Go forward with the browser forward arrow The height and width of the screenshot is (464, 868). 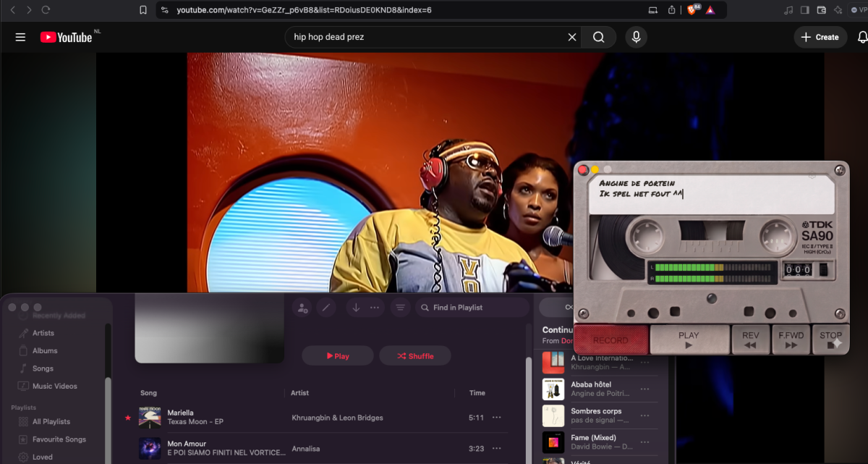(29, 10)
